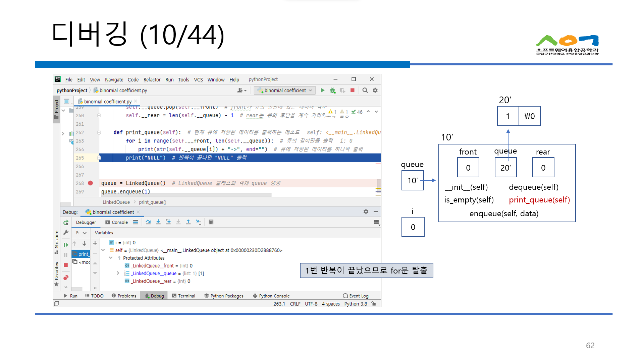Screen dimensions: 644x362
Task: Click Evaluate Expression calculator icon
Action: 211,222
